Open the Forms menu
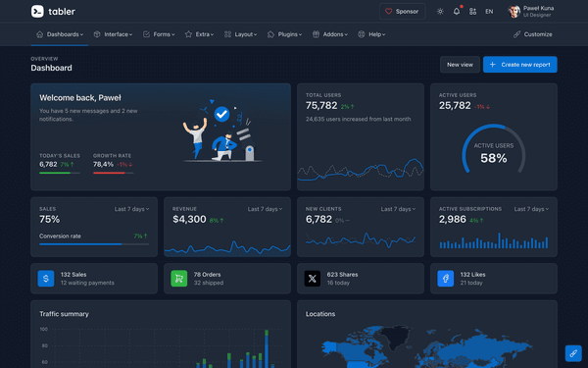This screenshot has width=588, height=368. point(159,34)
